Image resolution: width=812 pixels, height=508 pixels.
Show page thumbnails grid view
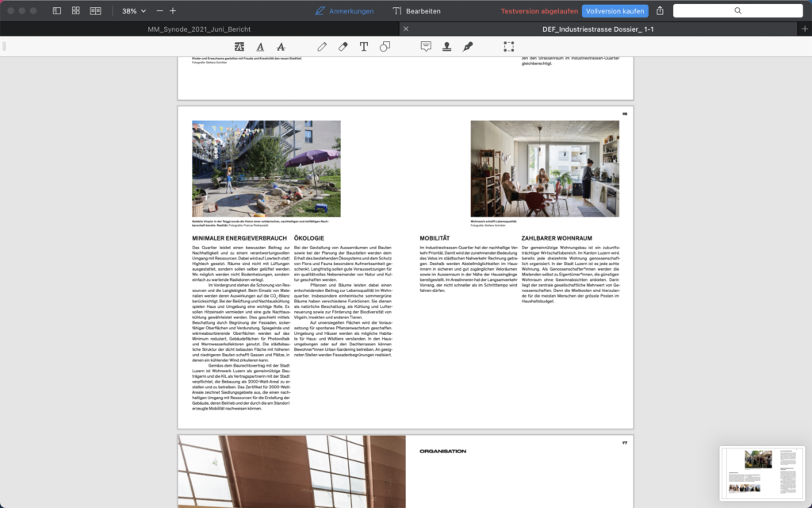tap(75, 11)
